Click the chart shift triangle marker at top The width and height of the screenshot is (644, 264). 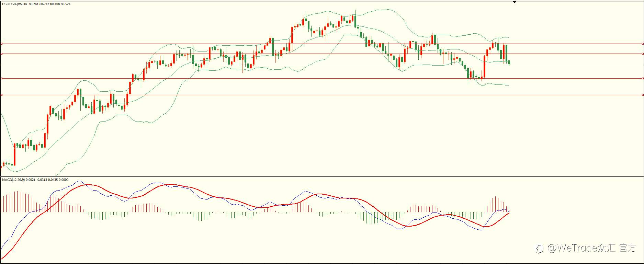[x=515, y=2]
